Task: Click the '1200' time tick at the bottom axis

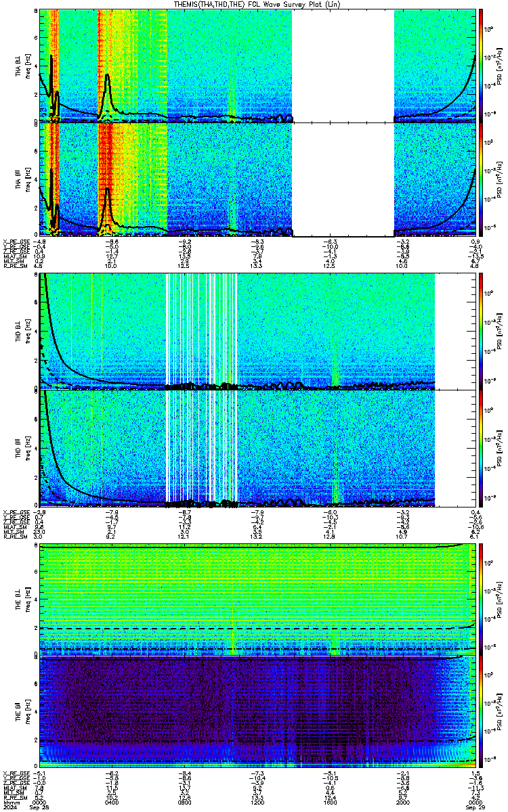Action: coord(258,803)
